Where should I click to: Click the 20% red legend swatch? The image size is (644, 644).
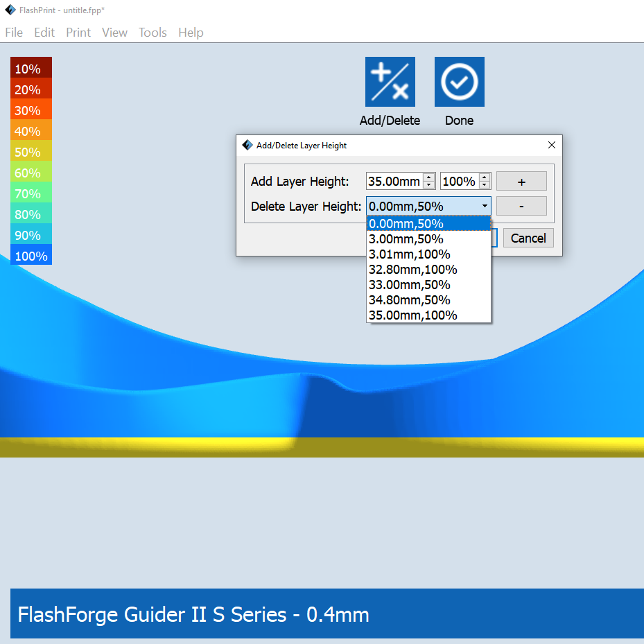[x=31, y=88]
